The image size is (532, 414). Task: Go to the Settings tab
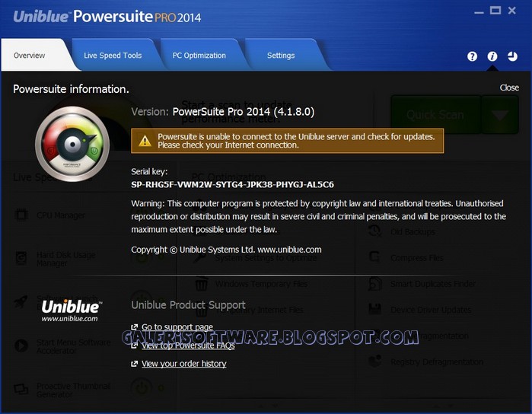281,56
